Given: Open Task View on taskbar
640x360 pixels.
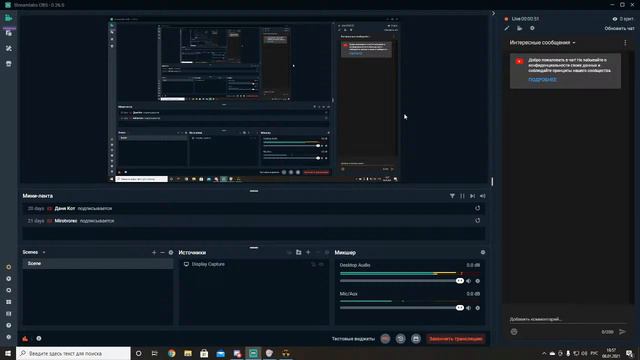Looking at the screenshot, I should (x=155, y=353).
